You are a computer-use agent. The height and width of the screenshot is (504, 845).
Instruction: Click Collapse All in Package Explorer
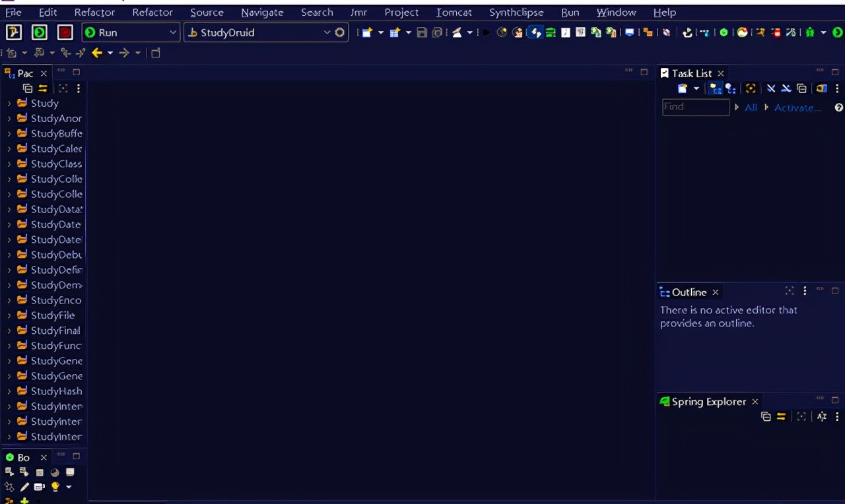(x=28, y=88)
